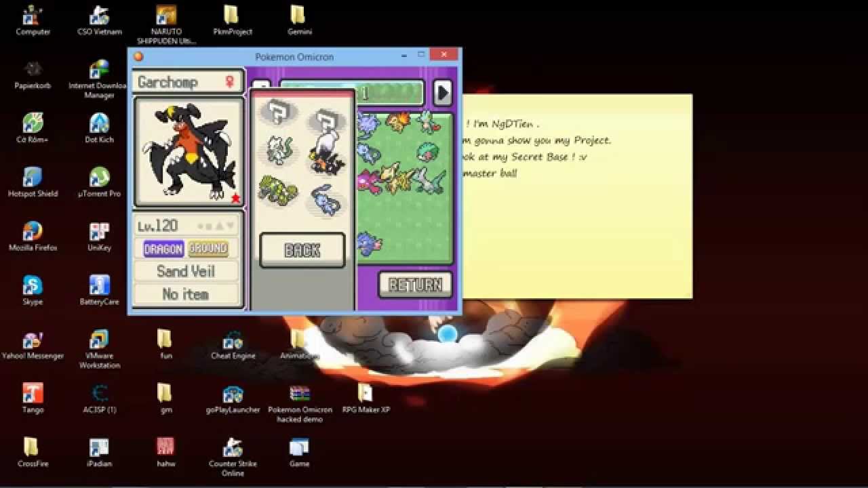Open UniKey desktop icon

pyautogui.click(x=99, y=237)
